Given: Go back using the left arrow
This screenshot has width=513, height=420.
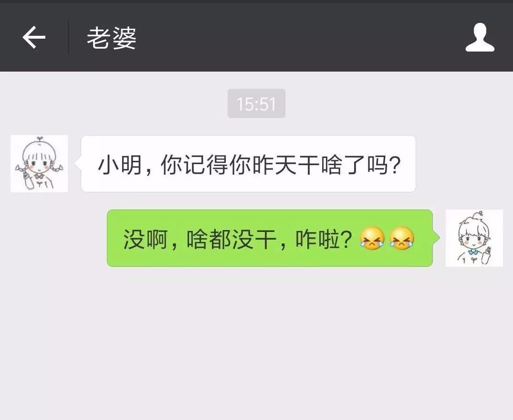Looking at the screenshot, I should [x=34, y=37].
